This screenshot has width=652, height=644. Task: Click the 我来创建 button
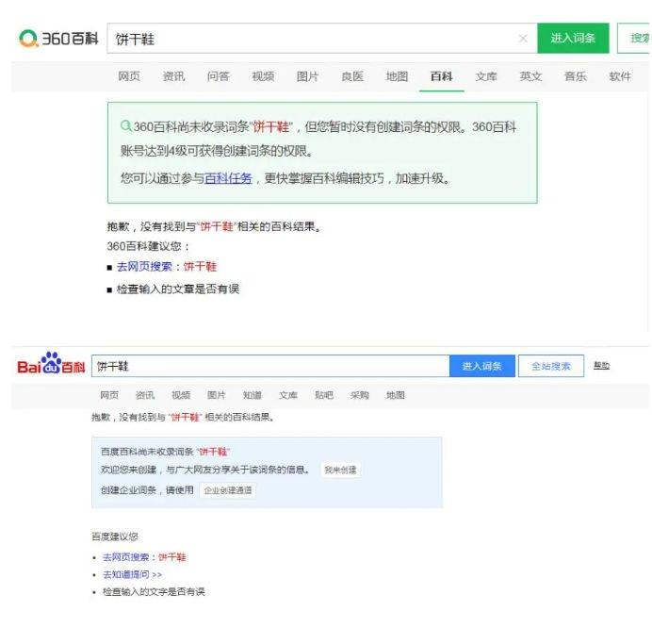point(340,471)
